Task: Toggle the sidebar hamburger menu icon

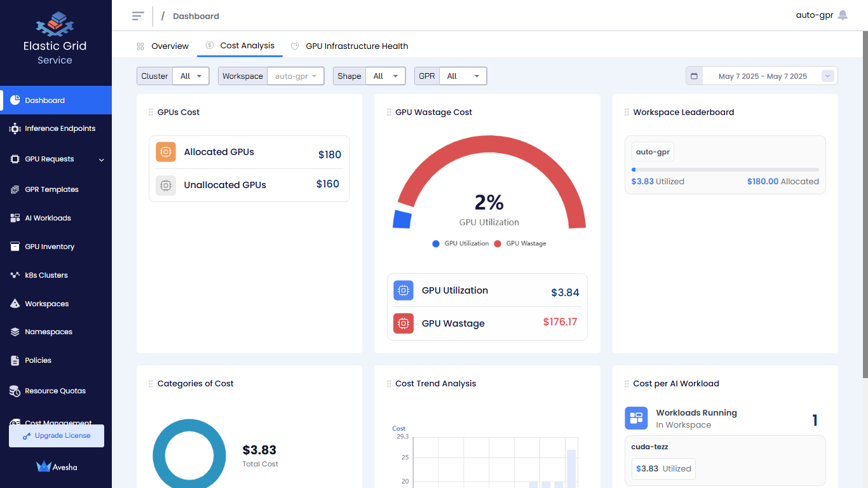Action: (138, 16)
